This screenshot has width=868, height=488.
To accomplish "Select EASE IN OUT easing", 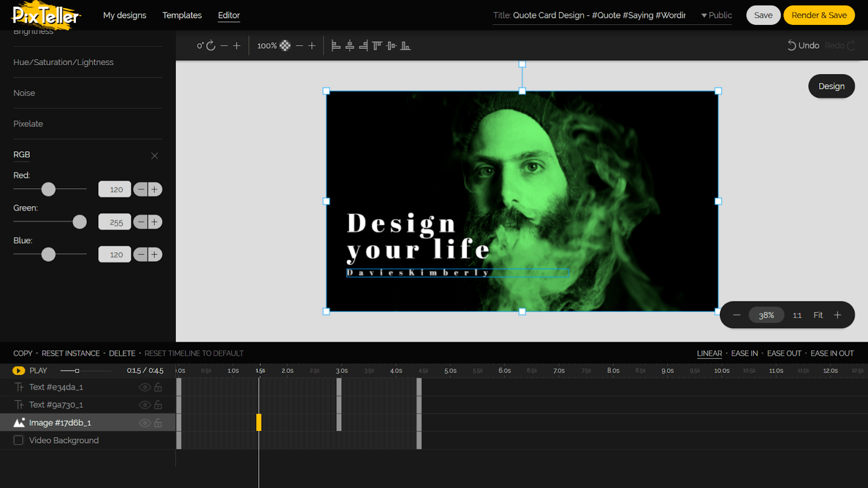I will (832, 354).
